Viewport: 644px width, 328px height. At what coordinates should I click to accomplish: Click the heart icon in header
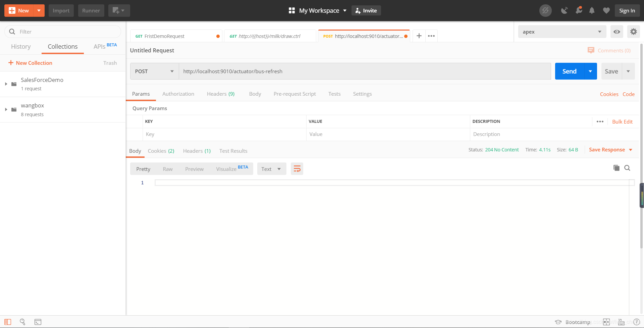pos(606,11)
